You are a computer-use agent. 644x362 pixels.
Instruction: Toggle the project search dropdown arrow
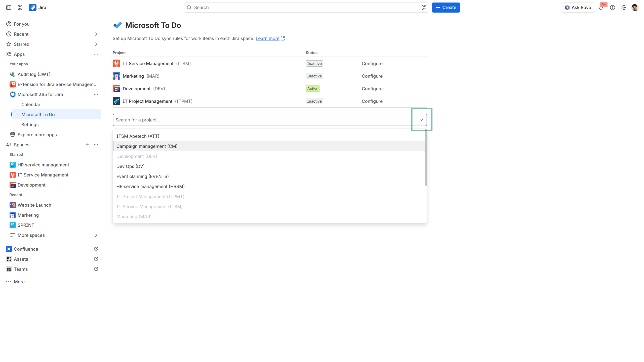click(x=421, y=120)
